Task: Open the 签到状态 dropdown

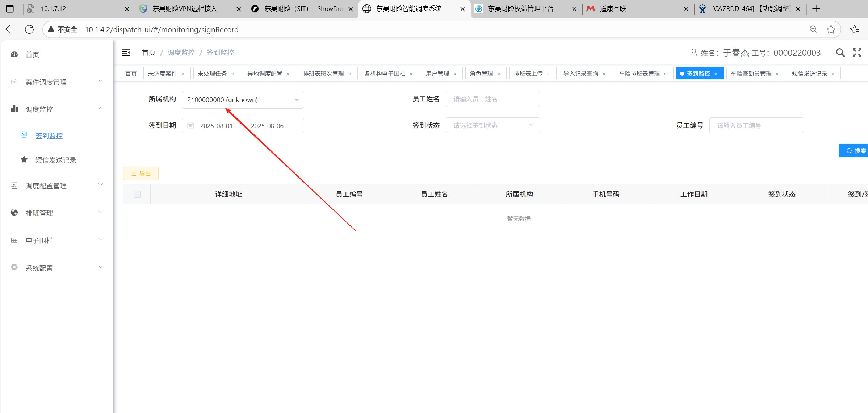Action: [492, 125]
